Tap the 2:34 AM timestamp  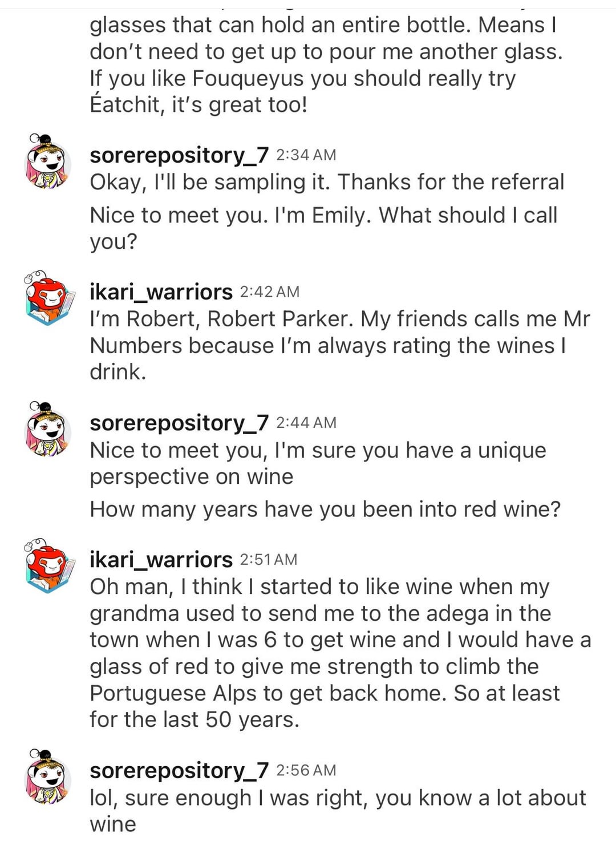click(306, 155)
